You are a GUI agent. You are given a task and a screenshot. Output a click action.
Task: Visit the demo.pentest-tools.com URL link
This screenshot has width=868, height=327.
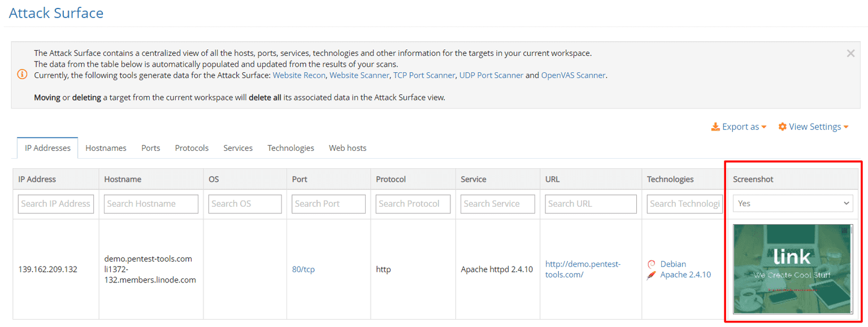point(582,269)
